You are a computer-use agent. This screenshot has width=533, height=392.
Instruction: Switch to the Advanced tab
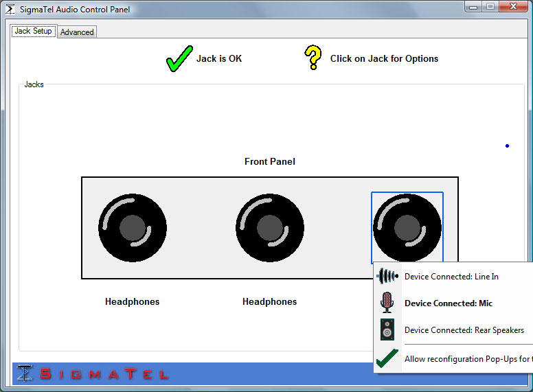[x=77, y=32]
